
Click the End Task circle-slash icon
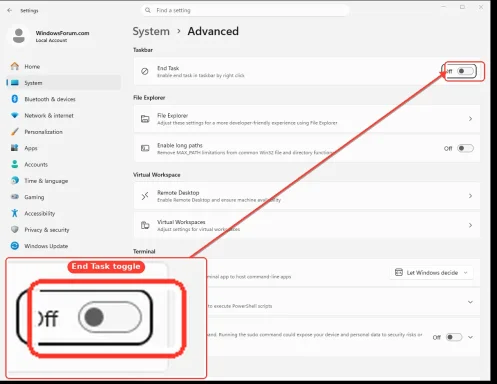[x=145, y=71]
